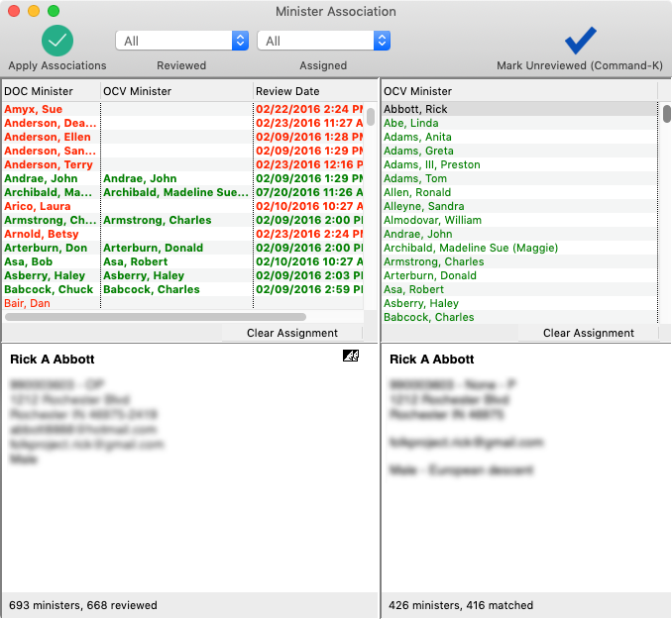Click the OCV Minister header in right list
This screenshot has height=620, width=672.
click(515, 91)
